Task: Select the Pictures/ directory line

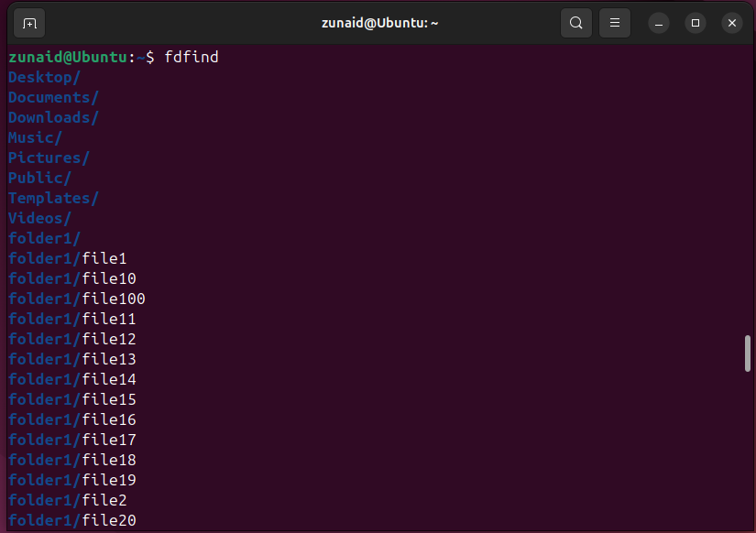Action: coord(48,158)
